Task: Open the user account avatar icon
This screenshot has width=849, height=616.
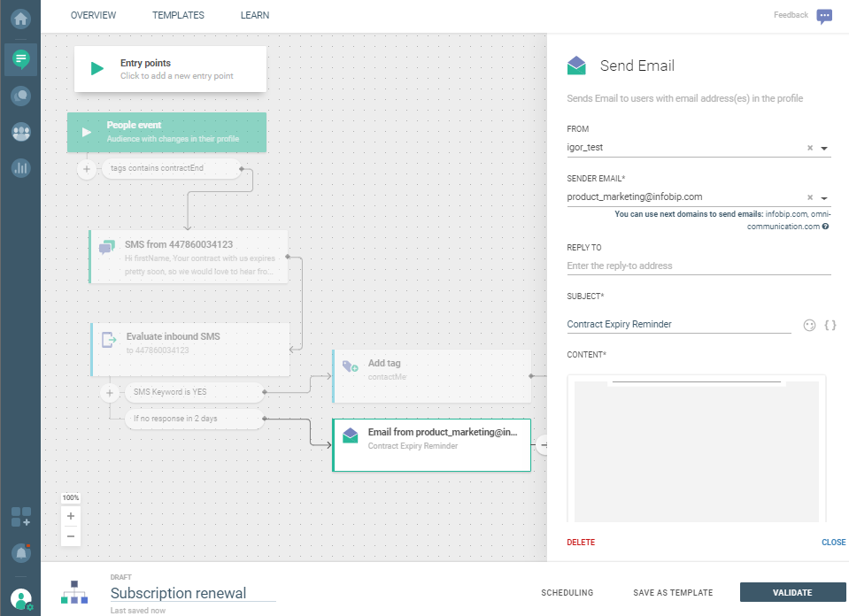Action: click(20, 598)
